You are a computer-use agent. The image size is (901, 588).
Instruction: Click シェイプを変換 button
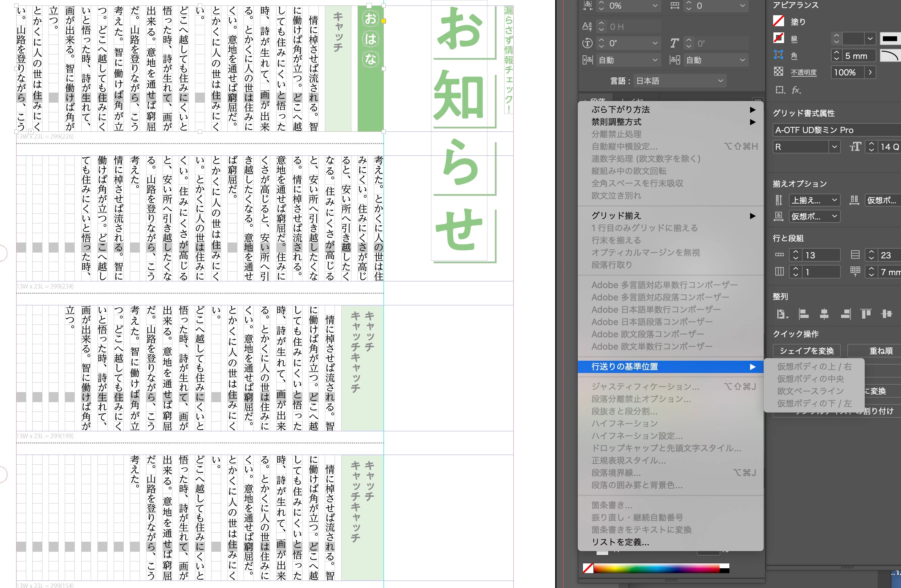click(x=806, y=351)
